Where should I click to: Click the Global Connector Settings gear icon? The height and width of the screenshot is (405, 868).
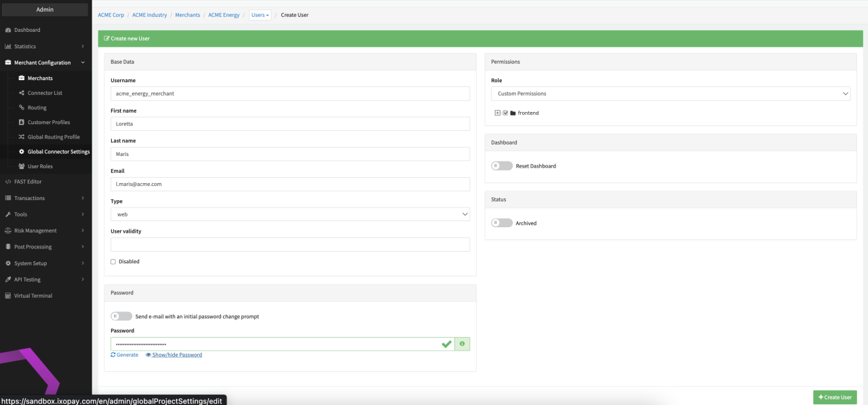coord(22,151)
